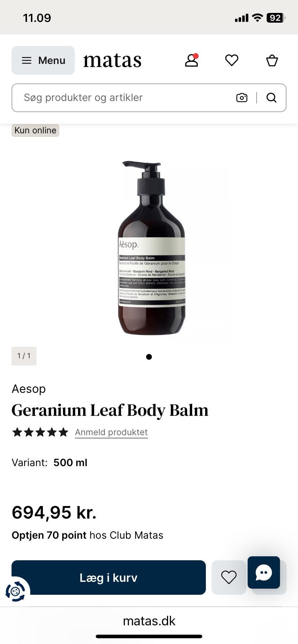
Task: Open the user account profile icon
Action: coord(191,60)
